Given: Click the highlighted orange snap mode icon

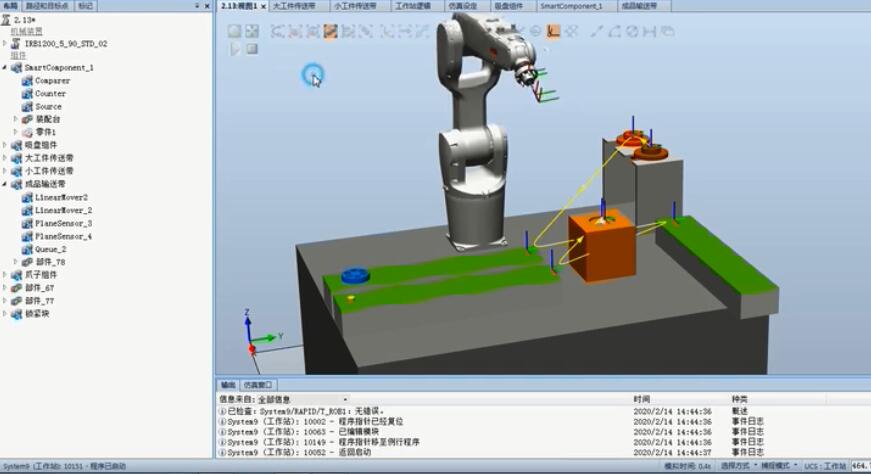Looking at the screenshot, I should [552, 31].
